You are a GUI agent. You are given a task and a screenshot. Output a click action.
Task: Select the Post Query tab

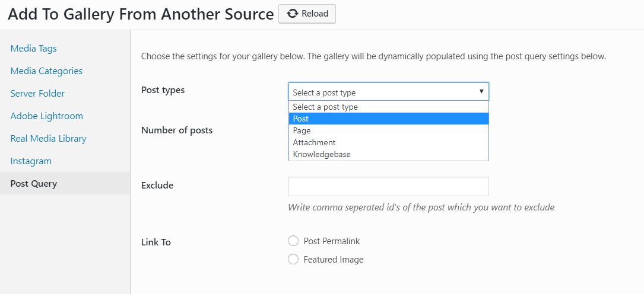(x=65, y=183)
